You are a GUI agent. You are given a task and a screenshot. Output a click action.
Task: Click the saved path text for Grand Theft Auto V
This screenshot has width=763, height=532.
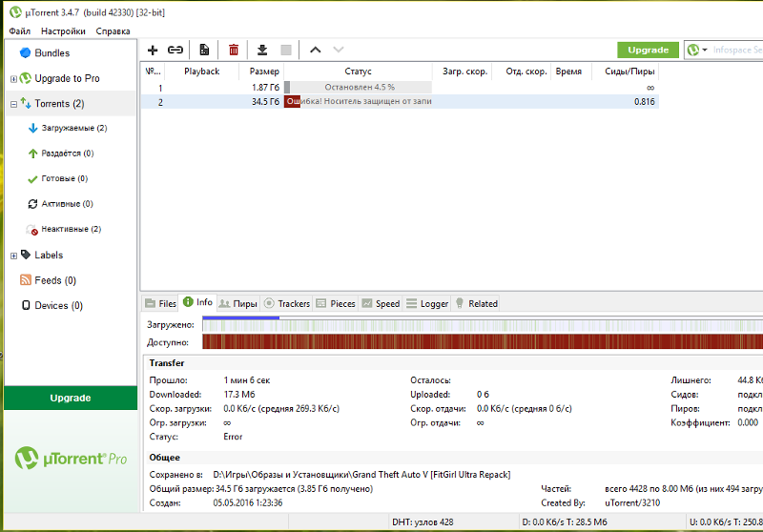tap(361, 475)
